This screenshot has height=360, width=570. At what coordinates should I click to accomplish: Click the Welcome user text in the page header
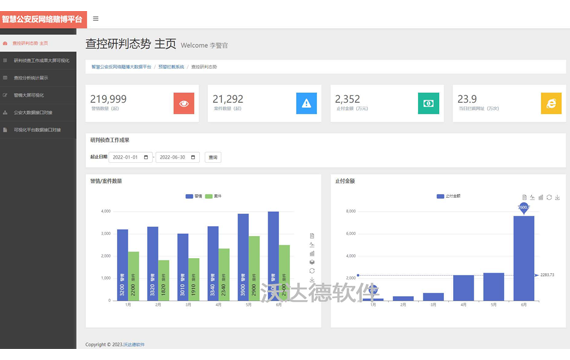point(204,45)
